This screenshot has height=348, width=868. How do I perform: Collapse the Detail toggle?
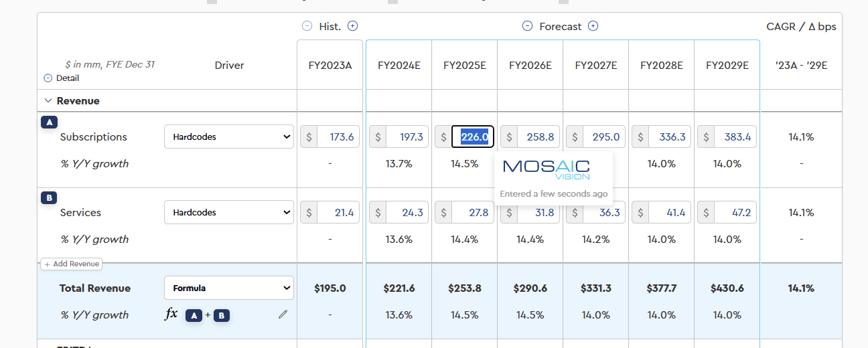(48, 78)
